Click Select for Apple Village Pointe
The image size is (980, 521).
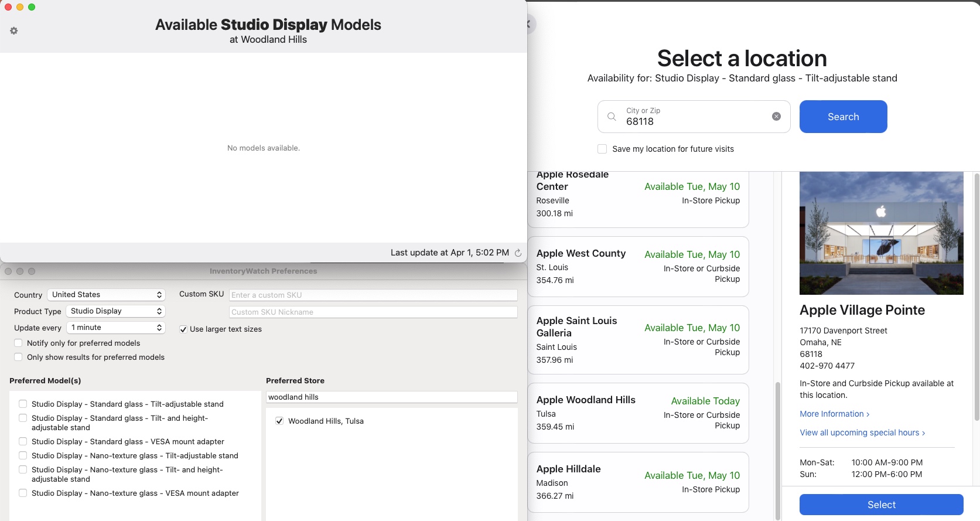coord(881,505)
